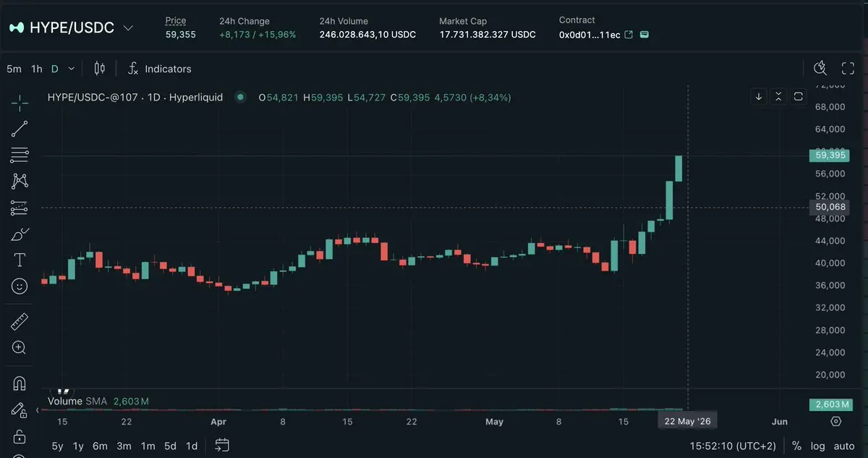Click the 24h Volume value
Image resolution: width=868 pixels, height=458 pixels.
pyautogui.click(x=367, y=35)
